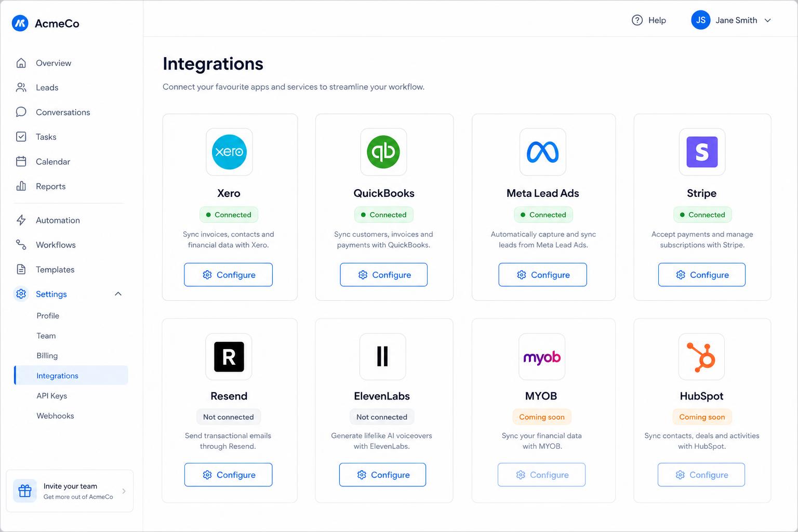Configure the Stripe integration
Image resolution: width=798 pixels, height=532 pixels.
coord(702,274)
